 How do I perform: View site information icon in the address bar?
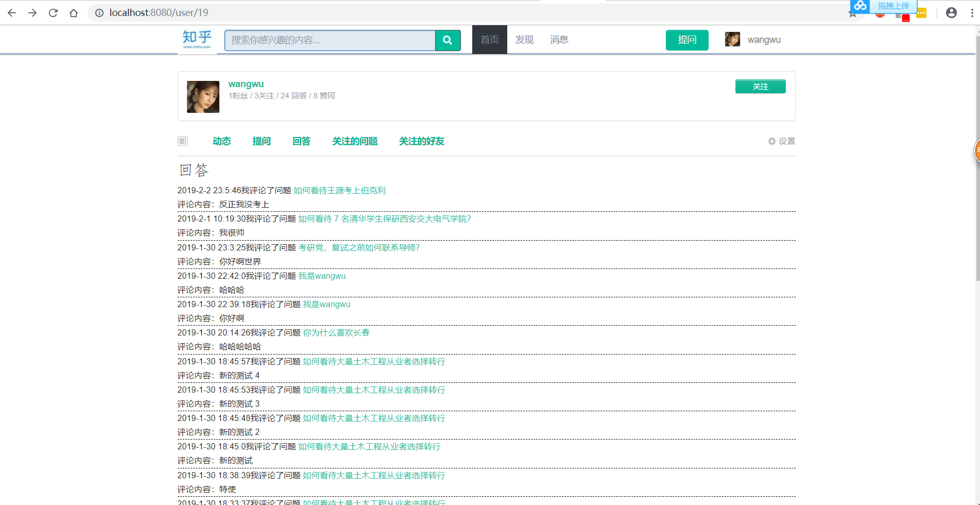click(99, 13)
